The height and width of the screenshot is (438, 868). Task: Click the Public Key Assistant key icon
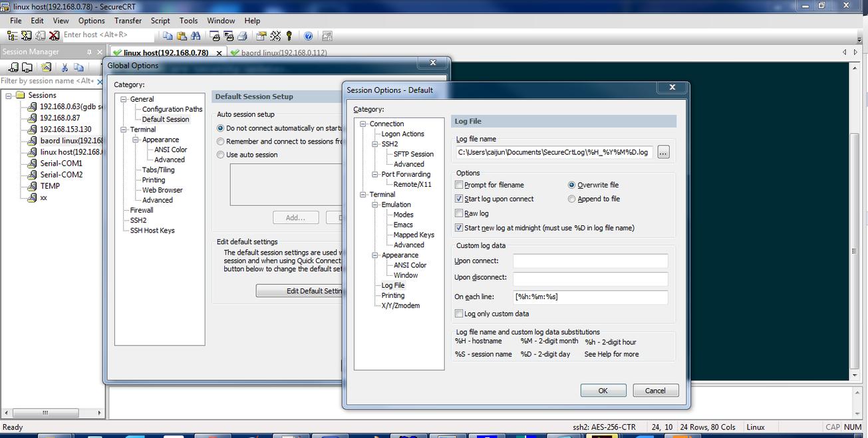289,35
